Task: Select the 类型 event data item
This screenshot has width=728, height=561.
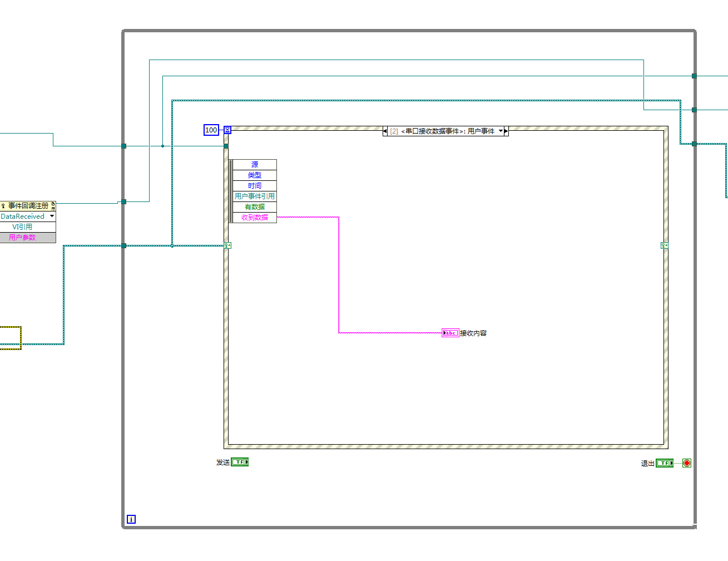Action: tap(255, 175)
